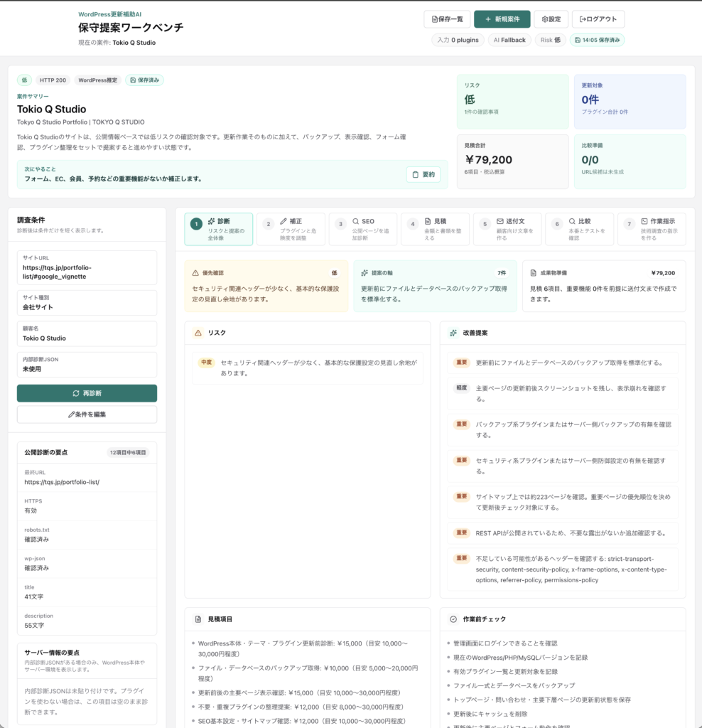Click 条件を編集 edit conditions button
Viewport: 702px width, 728px height.
[87, 414]
